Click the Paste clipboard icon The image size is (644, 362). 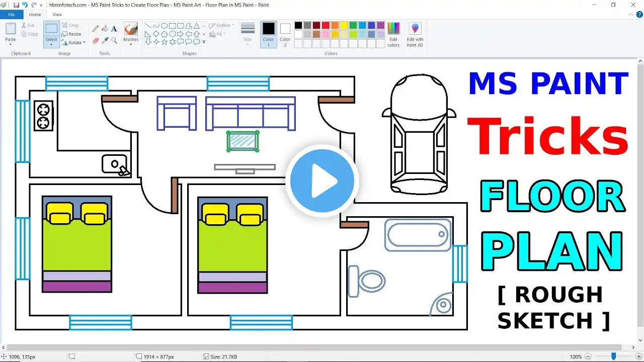tap(11, 29)
